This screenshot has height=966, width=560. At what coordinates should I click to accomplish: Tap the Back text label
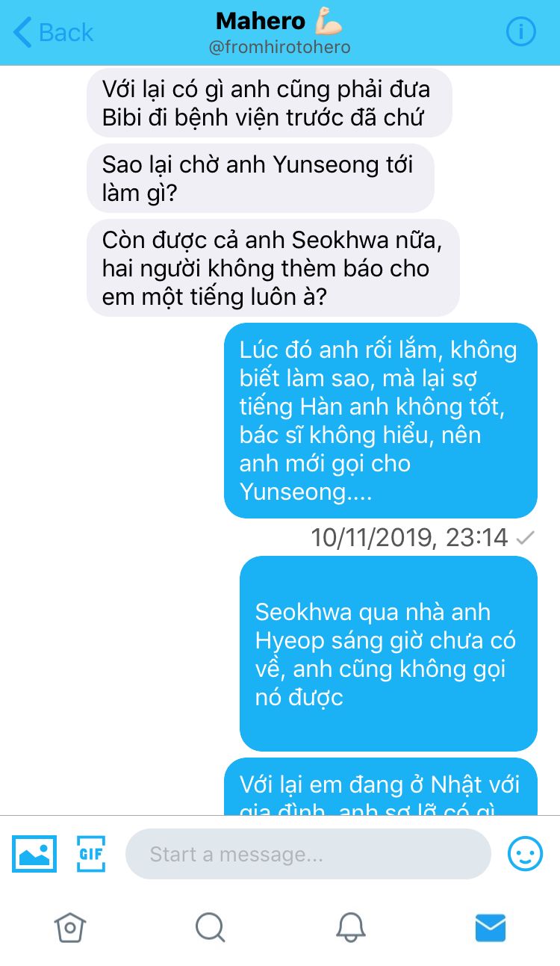pyautogui.click(x=66, y=33)
